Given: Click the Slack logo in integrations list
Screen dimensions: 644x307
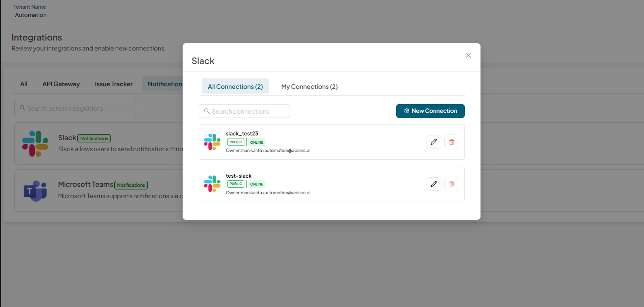Looking at the screenshot, I should point(35,144).
